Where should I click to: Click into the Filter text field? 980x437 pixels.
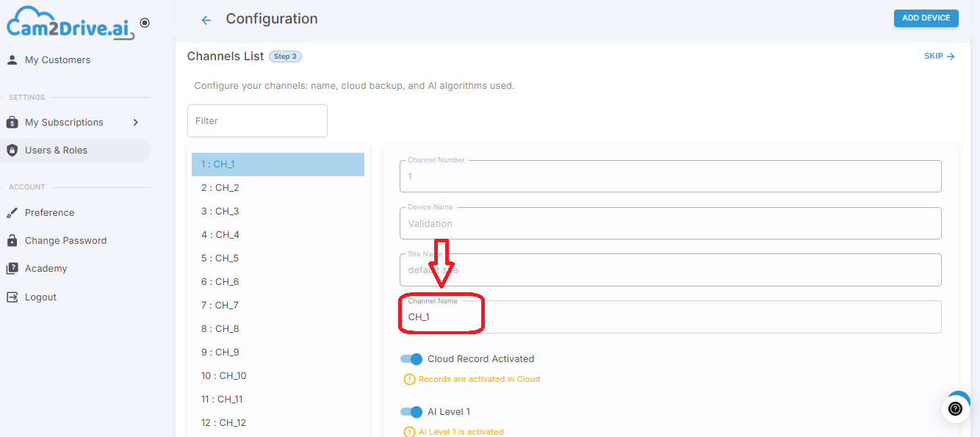click(x=257, y=120)
